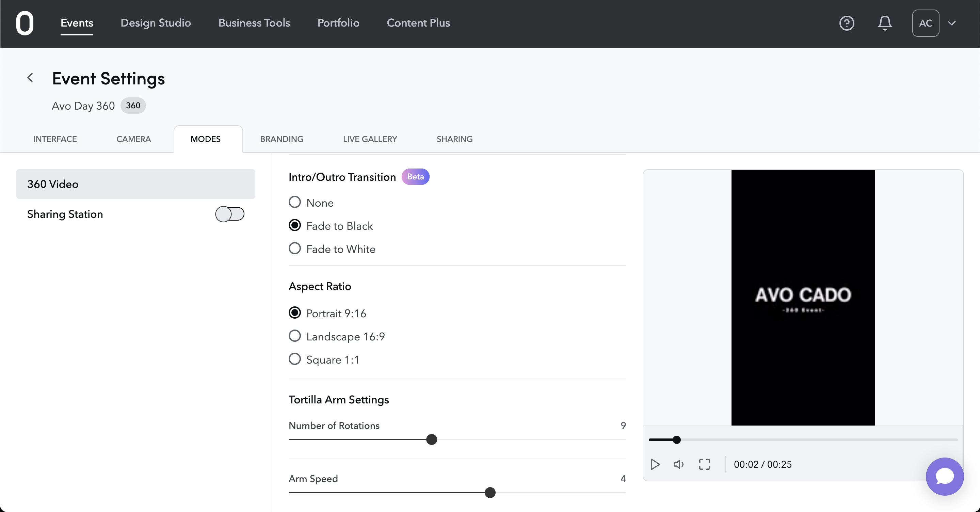
Task: Open the SHARING tab
Action: point(454,139)
